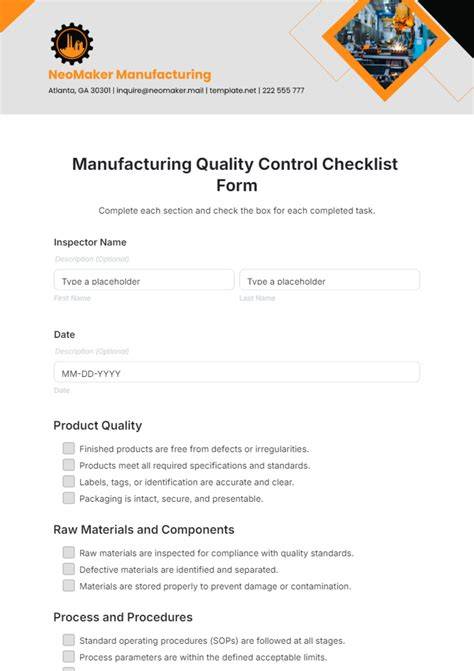Check 'Finished products are free from defects' box

pyautogui.click(x=68, y=448)
